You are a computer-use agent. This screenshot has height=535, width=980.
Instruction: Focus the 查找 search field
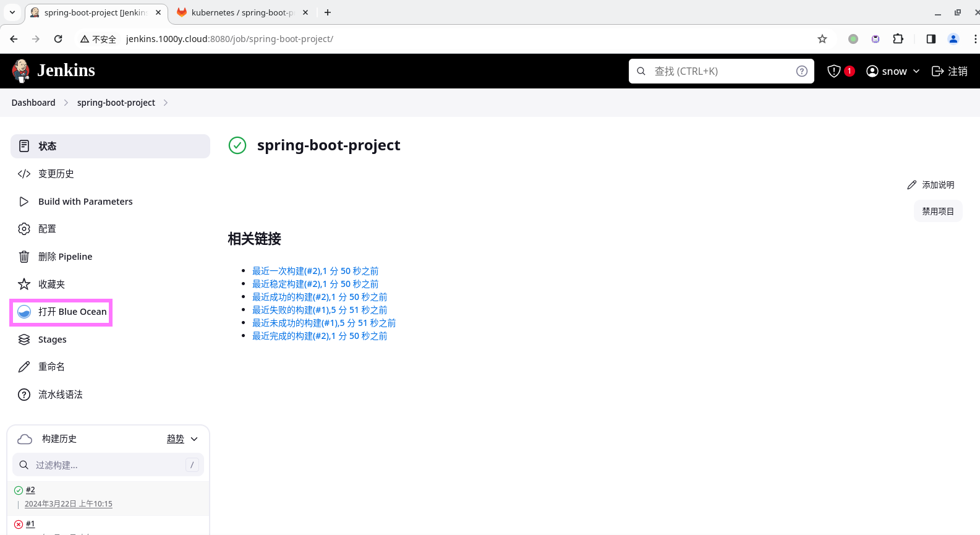click(x=721, y=71)
